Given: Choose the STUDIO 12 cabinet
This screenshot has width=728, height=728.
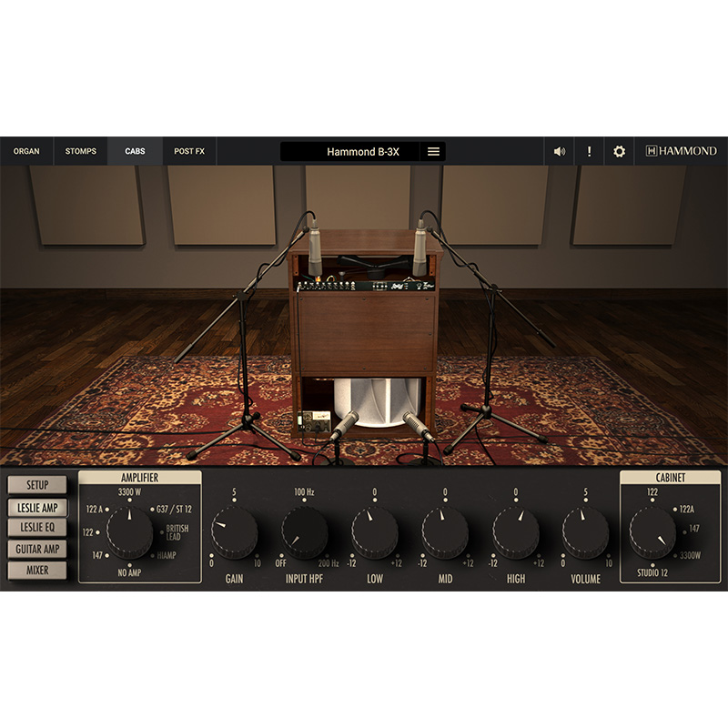Looking at the screenshot, I should click(x=652, y=573).
